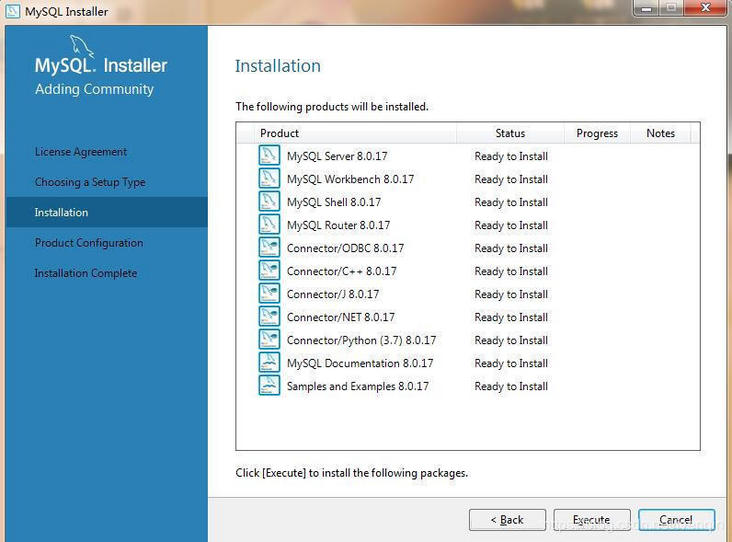Click the Connector/NET 8.0.17 icon
The height and width of the screenshot is (542, 732).
(x=269, y=316)
